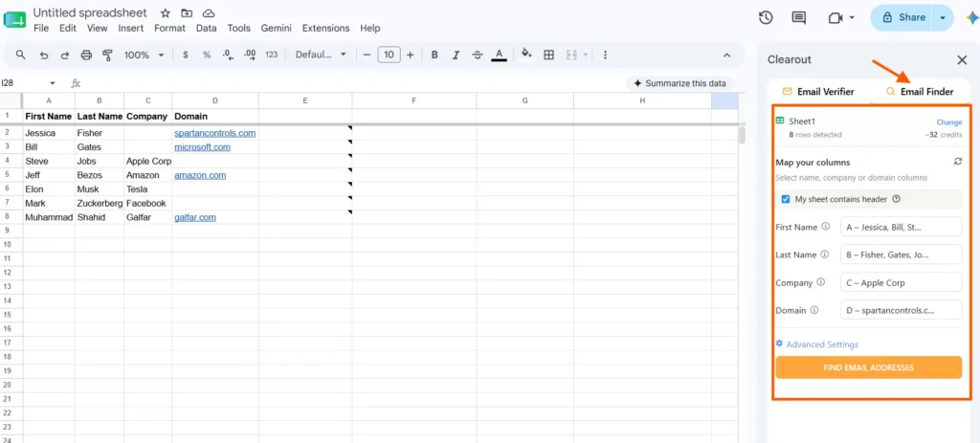The height and width of the screenshot is (443, 980).
Task: Move spreadsheet to folder icon
Action: (187, 13)
